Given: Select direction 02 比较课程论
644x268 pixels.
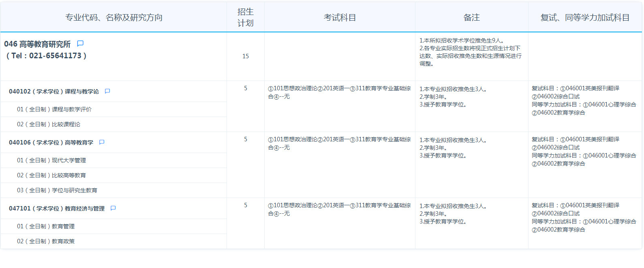Looking at the screenshot, I should click(x=49, y=124).
